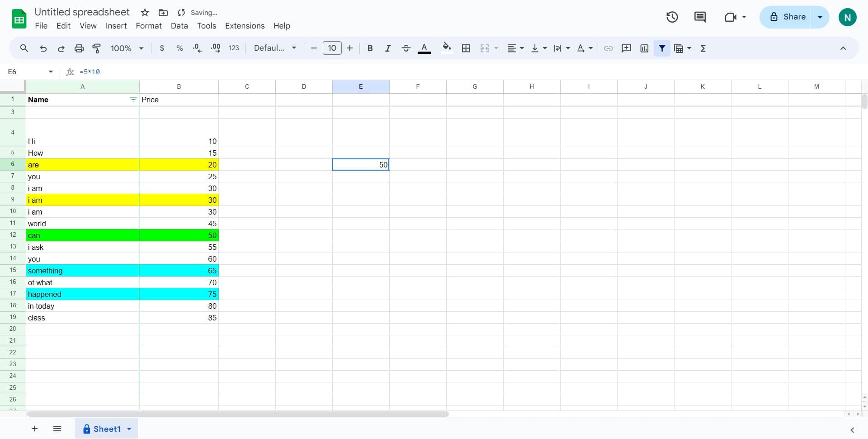
Task: Toggle bold formatting
Action: point(370,48)
